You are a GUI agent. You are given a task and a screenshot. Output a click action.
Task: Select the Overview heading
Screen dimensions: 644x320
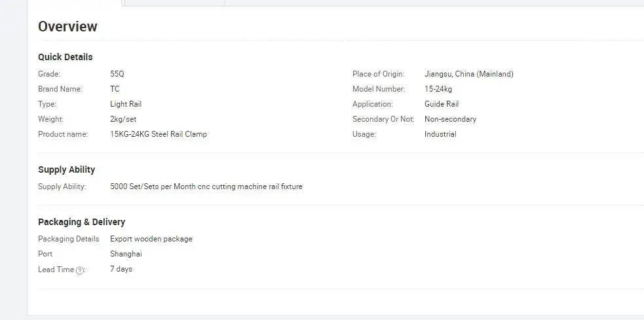click(67, 27)
